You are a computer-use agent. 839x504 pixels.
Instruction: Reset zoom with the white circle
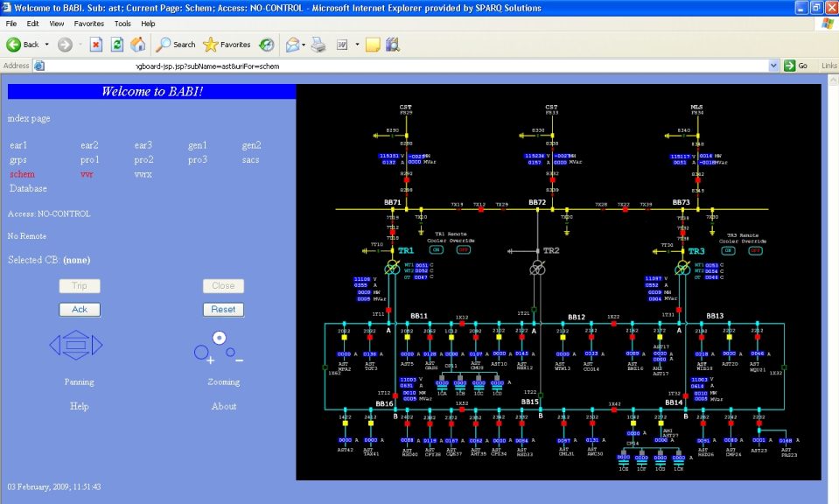pyautogui.click(x=219, y=338)
